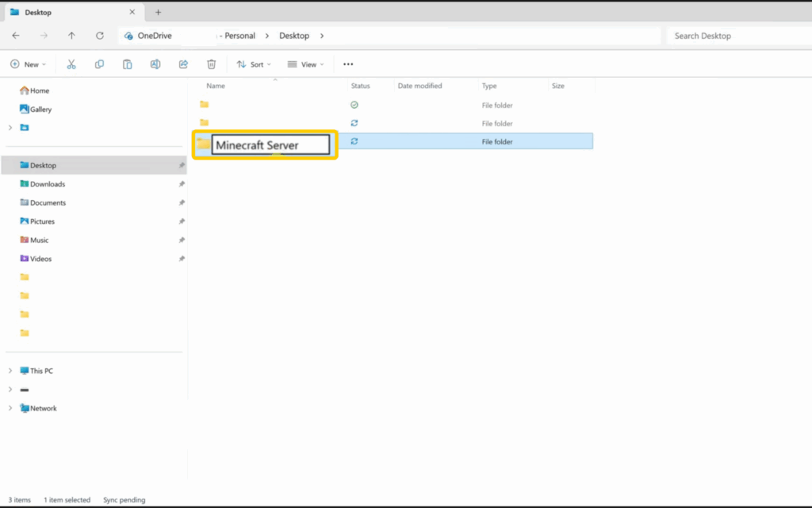Close the Desktop tab

coord(132,12)
